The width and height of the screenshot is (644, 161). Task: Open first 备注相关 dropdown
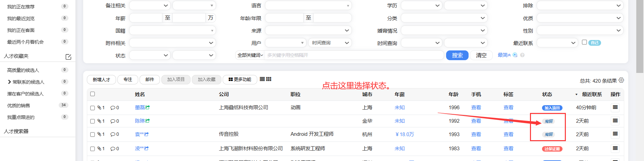tap(150, 5)
